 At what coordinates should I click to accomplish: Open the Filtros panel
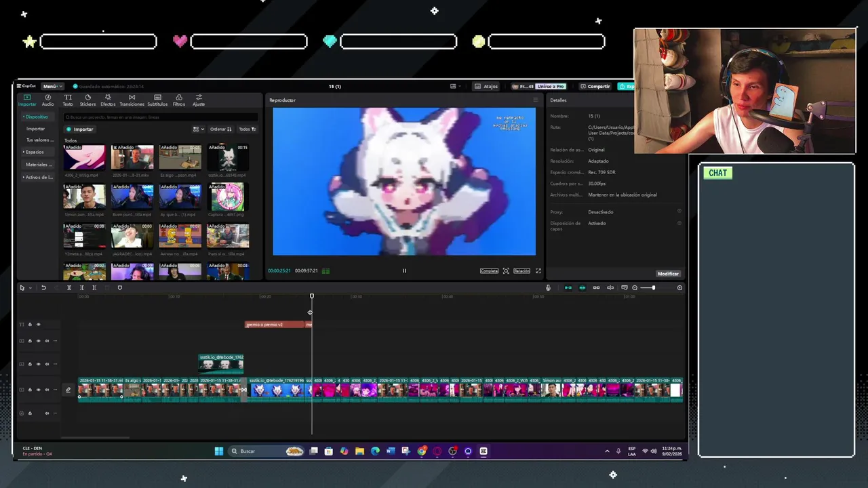tap(179, 100)
